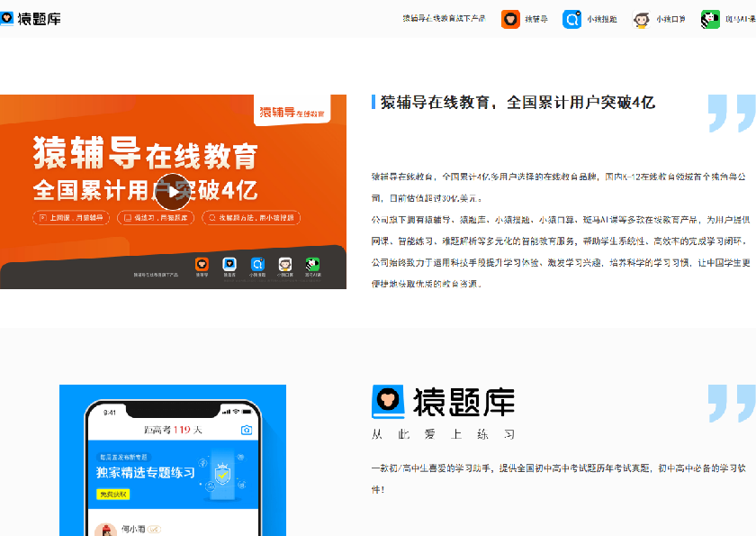Click the 上网课,用猿辅导 pill in the banner
Image resolution: width=756 pixels, height=536 pixels.
click(x=71, y=218)
